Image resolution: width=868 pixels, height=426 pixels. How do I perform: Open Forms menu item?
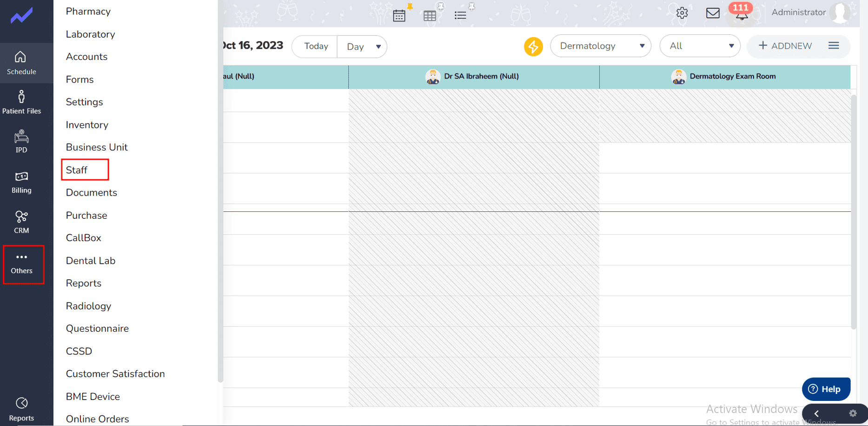[x=80, y=79]
